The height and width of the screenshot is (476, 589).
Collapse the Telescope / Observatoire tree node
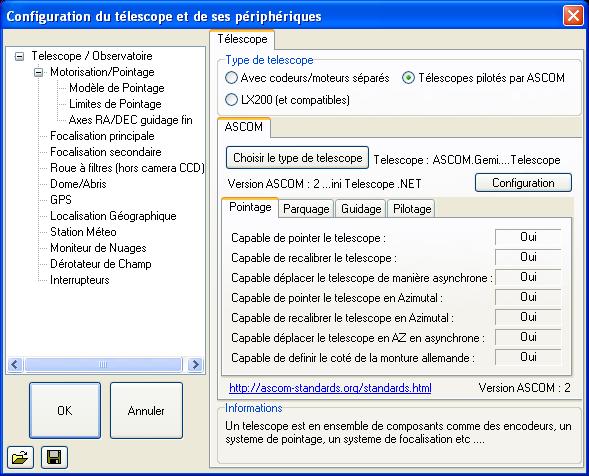tap(19, 56)
